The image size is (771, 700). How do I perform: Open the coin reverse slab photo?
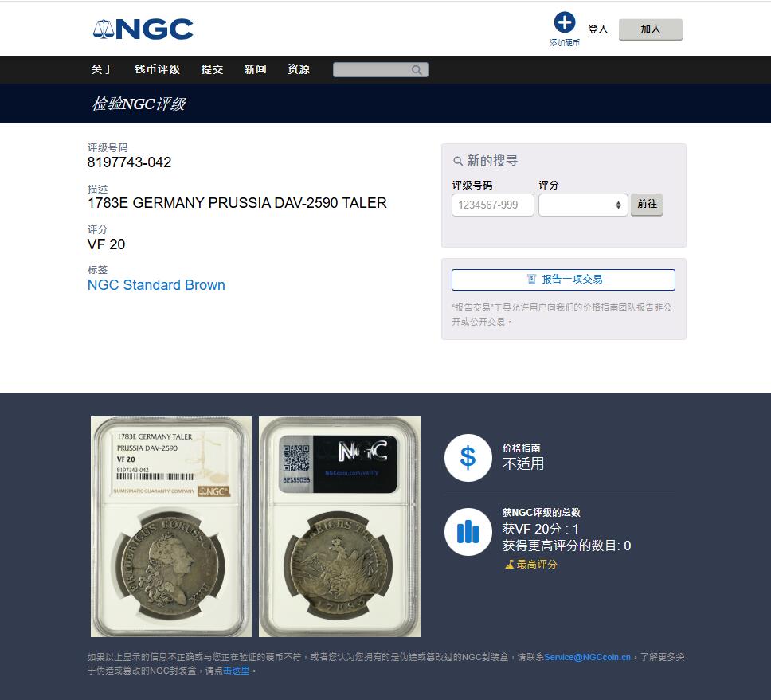point(340,526)
